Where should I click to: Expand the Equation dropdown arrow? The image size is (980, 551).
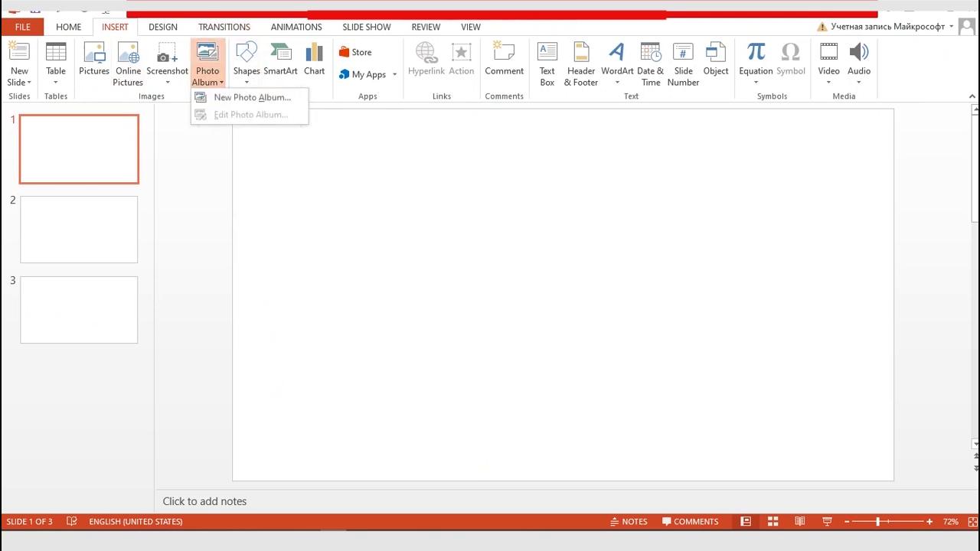[756, 83]
